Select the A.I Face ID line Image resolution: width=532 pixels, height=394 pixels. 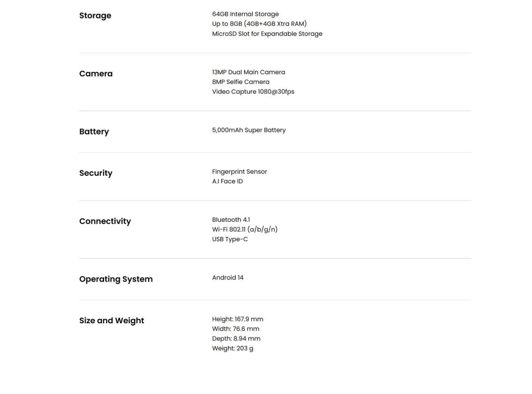(x=227, y=181)
